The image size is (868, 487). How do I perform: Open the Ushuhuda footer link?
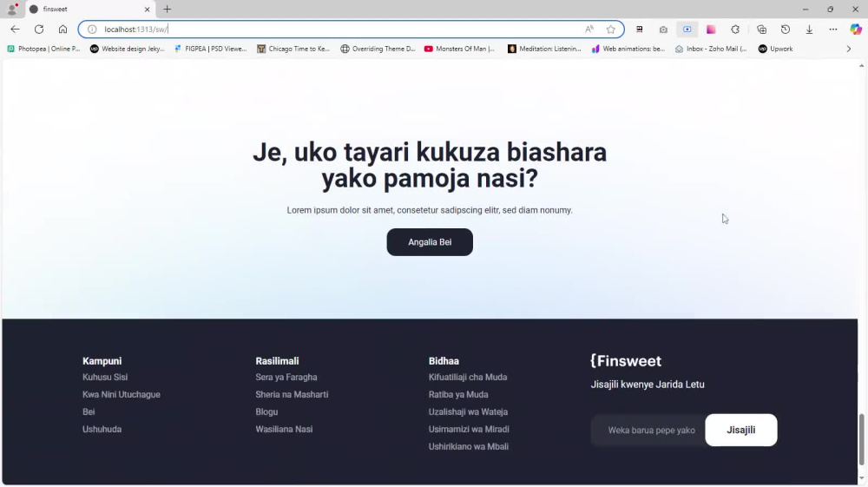click(102, 429)
